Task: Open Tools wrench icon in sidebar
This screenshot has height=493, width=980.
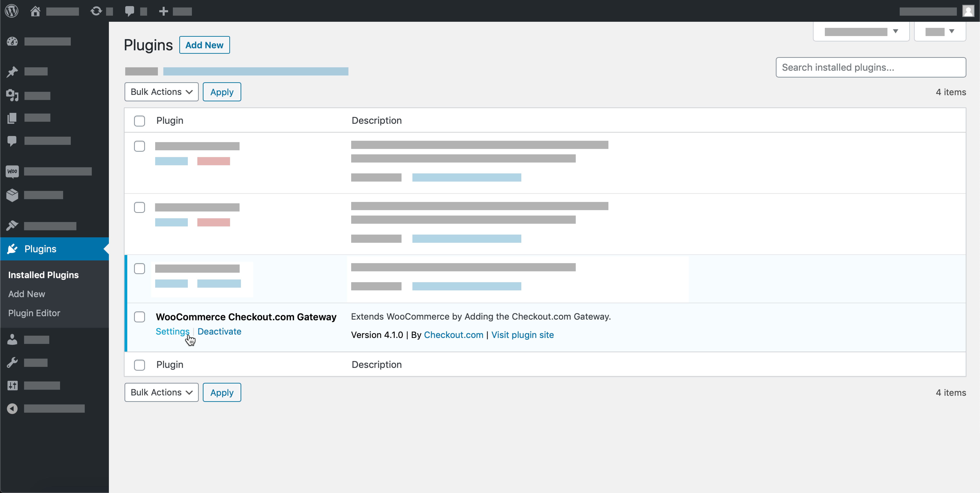Action: tap(12, 363)
